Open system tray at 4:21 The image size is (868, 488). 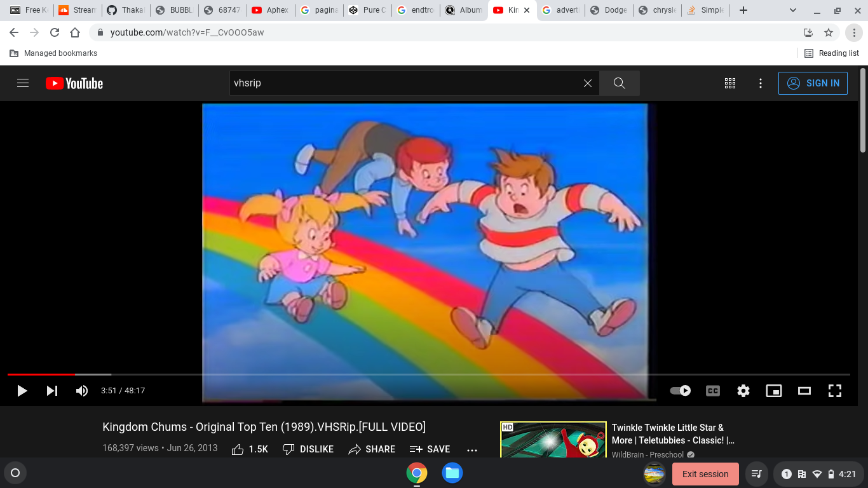[818, 474]
